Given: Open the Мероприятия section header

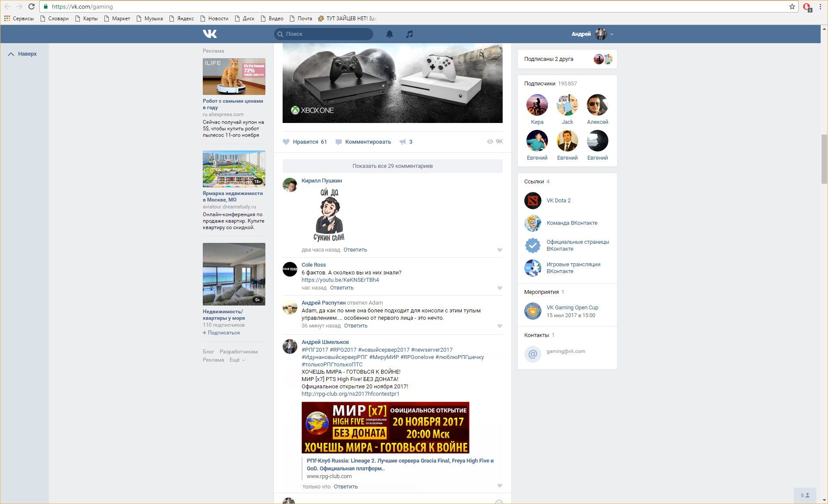Looking at the screenshot, I should (x=544, y=292).
